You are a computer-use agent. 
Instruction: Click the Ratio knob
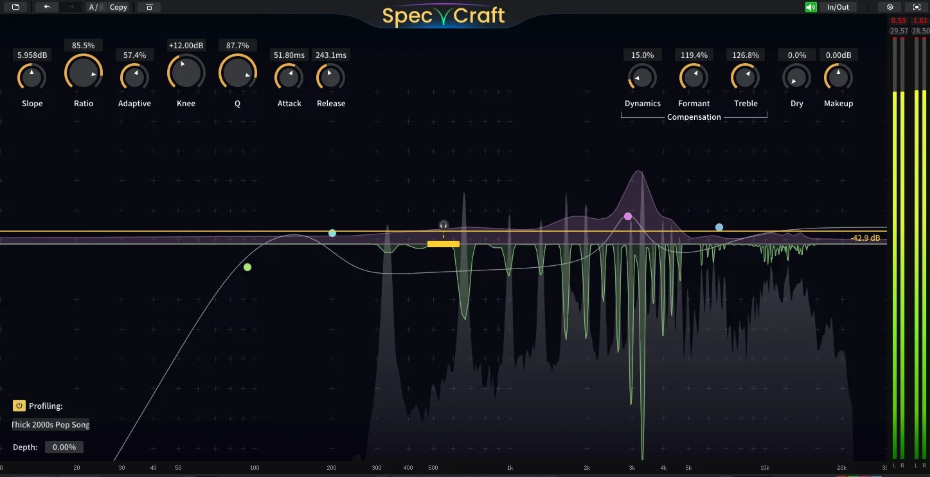click(x=84, y=72)
